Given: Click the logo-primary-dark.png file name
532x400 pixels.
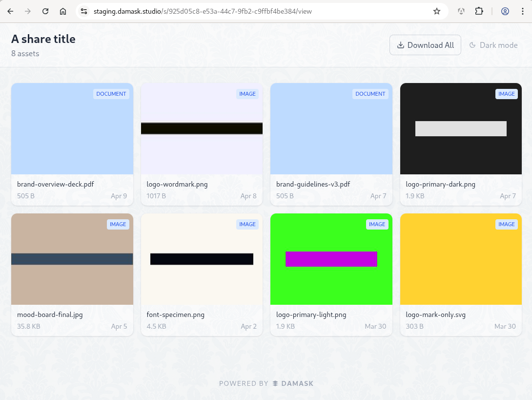Looking at the screenshot, I should point(440,184).
